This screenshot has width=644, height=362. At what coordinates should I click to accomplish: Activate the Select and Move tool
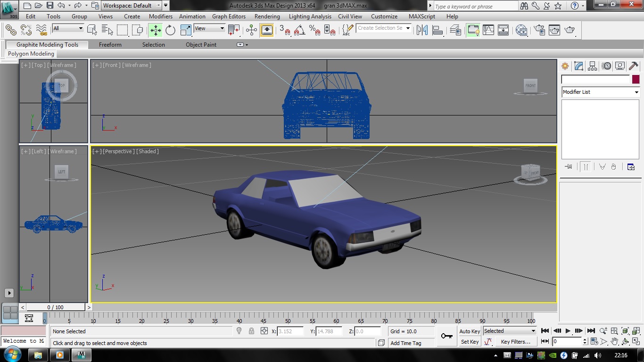coord(156,30)
